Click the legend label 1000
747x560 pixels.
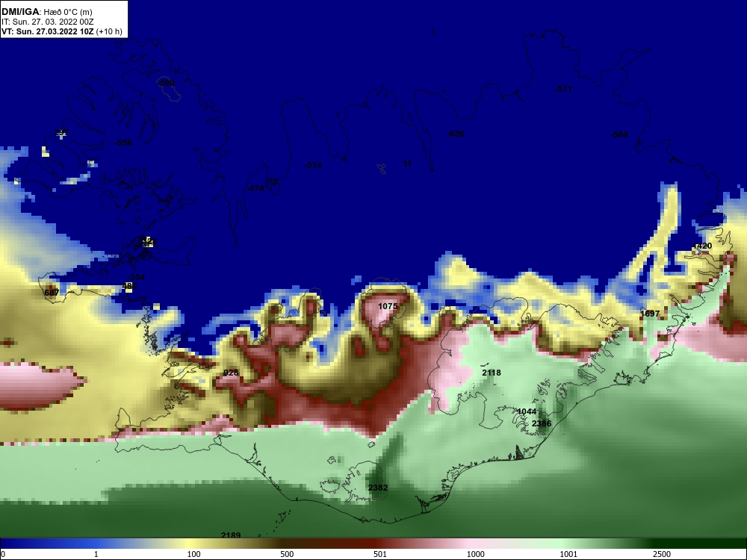[475, 554]
